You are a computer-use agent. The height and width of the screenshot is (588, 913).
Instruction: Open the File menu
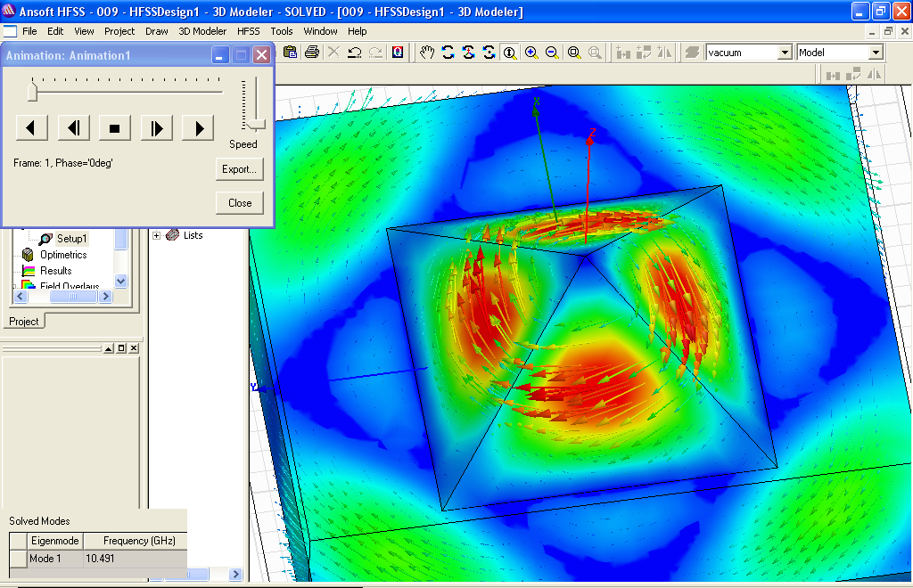point(29,31)
